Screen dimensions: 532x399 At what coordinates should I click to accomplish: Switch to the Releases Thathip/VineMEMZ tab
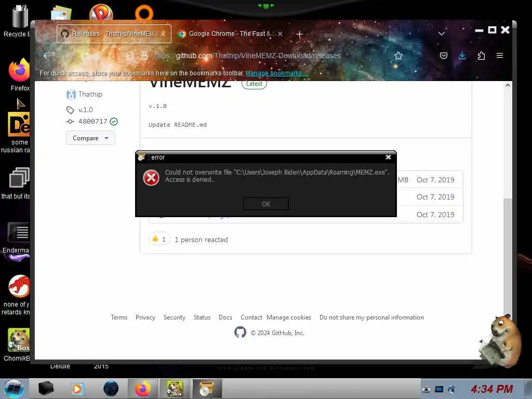[114, 34]
